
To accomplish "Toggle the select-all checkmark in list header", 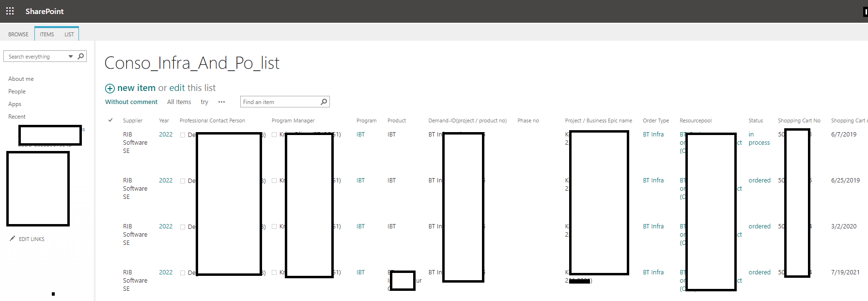I will (x=110, y=120).
